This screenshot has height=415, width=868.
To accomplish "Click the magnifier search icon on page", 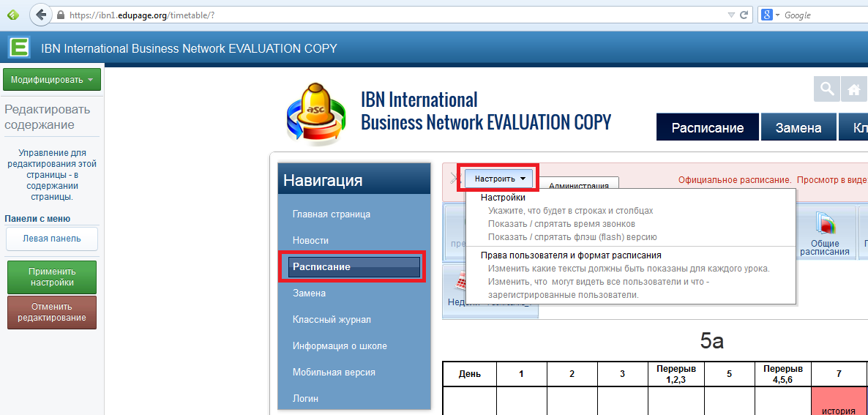I will (x=826, y=89).
